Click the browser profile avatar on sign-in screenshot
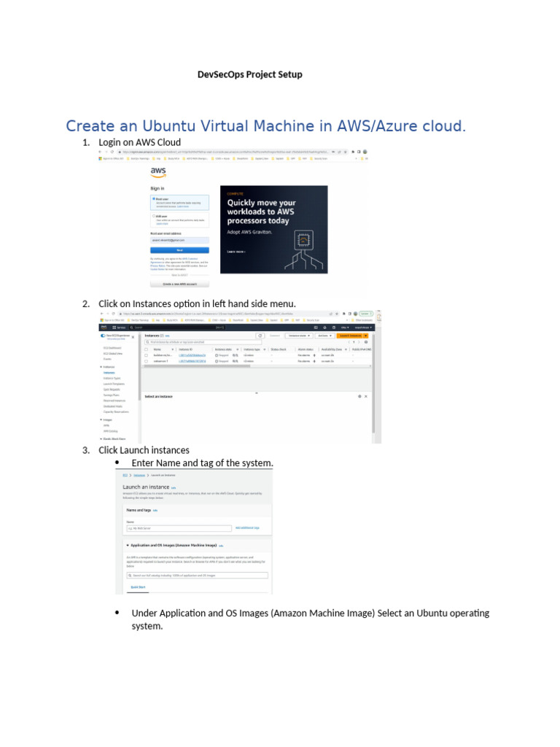 365,152
